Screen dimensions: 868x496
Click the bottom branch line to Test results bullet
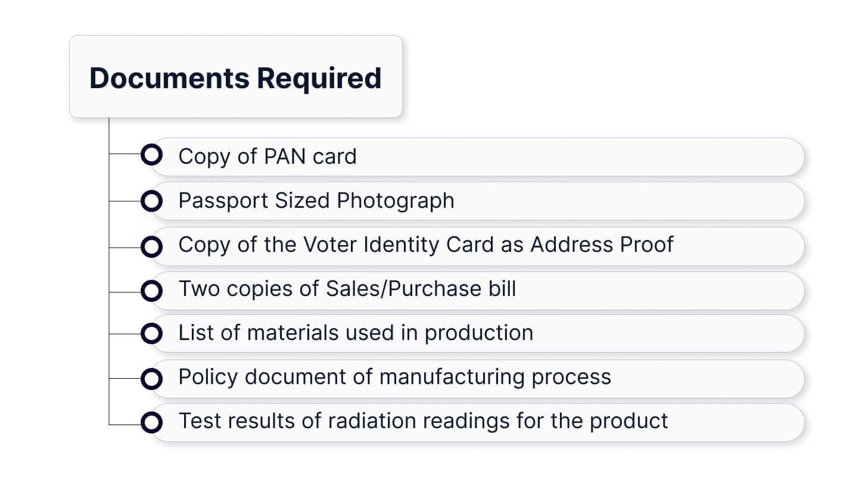[x=125, y=425]
